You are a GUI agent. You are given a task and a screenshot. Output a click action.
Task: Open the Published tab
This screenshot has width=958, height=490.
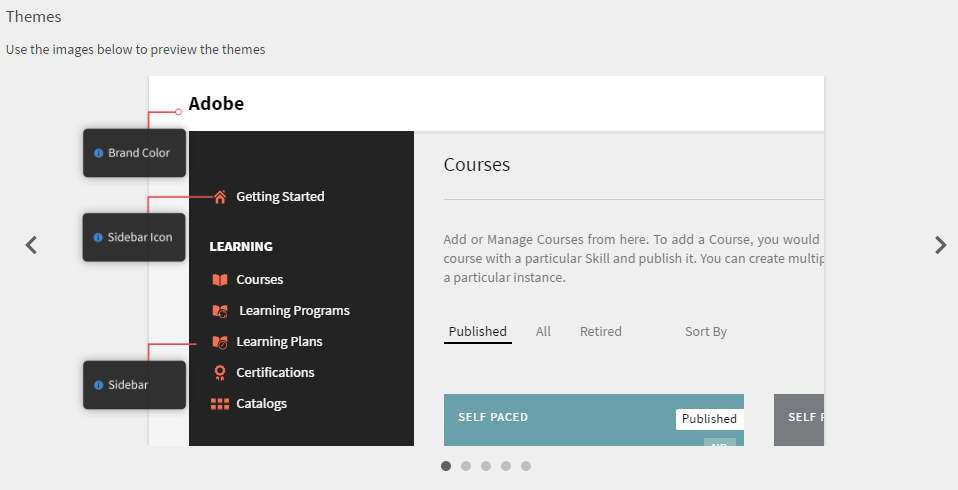[x=477, y=332]
